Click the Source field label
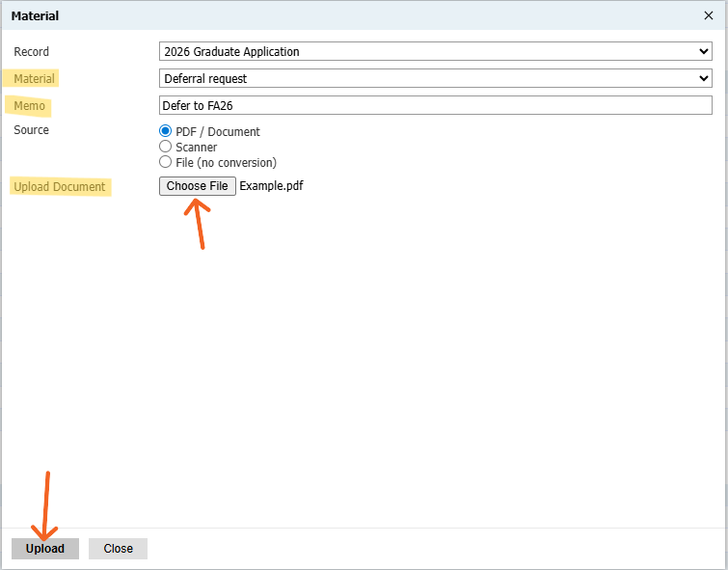 [32, 130]
